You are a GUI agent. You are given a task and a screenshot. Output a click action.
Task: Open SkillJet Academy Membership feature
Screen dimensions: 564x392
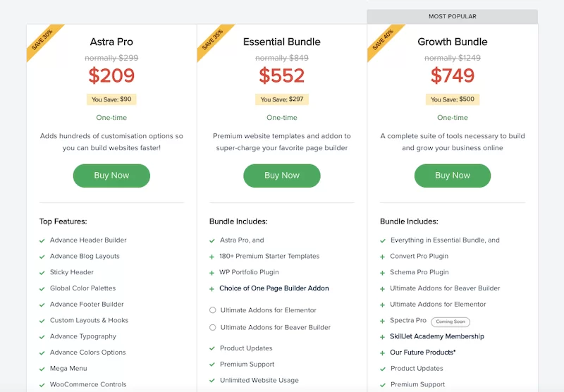(x=436, y=336)
